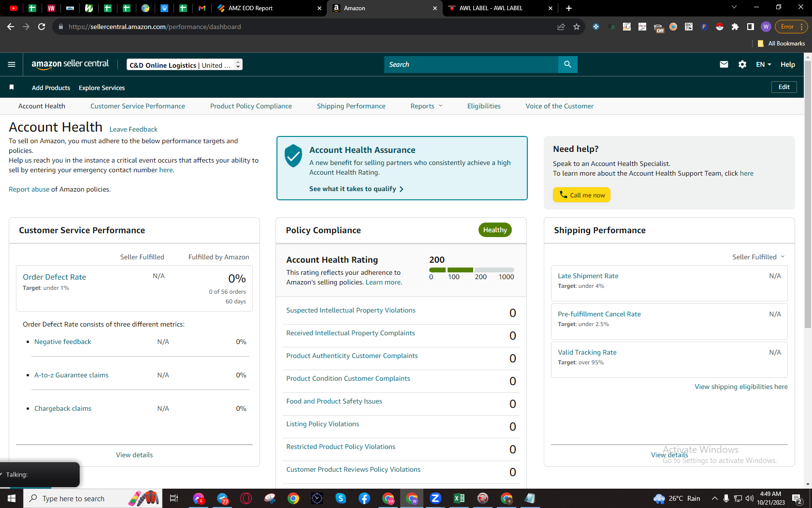Open the Chrome side panel icon
812x508 pixels.
click(x=751, y=27)
